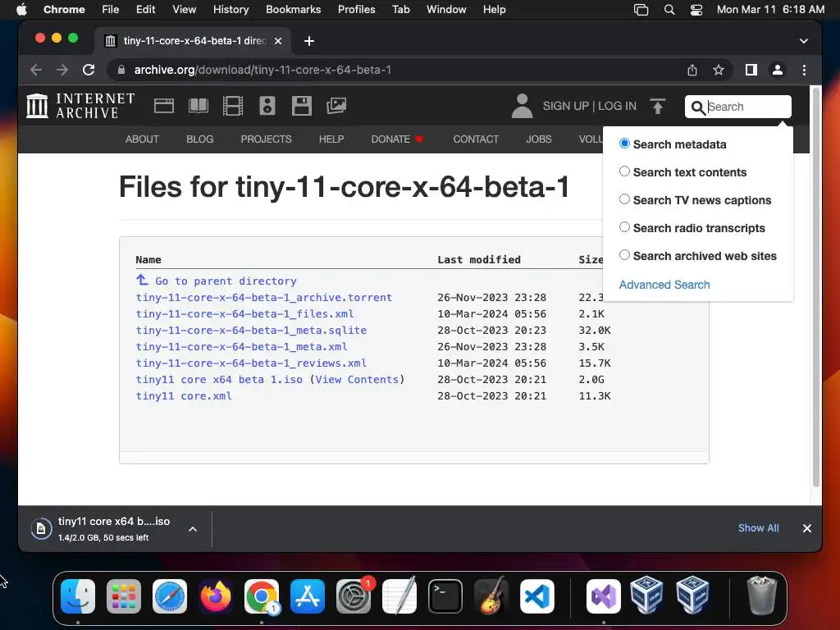
Task: Open the Bookmarks menu
Action: 293,10
